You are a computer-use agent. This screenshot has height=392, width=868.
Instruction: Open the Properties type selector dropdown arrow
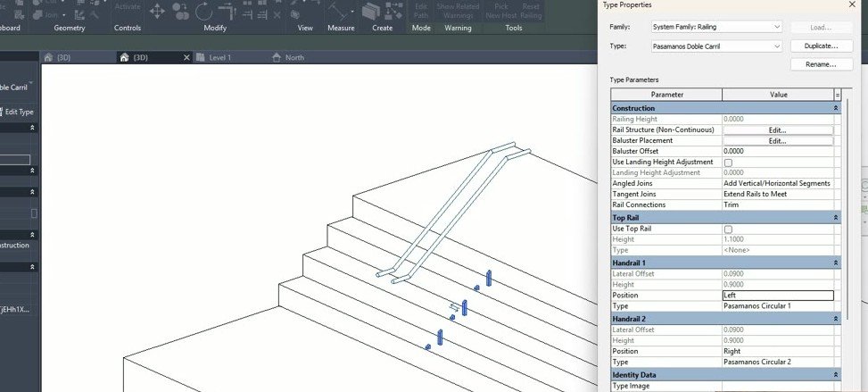(31, 83)
